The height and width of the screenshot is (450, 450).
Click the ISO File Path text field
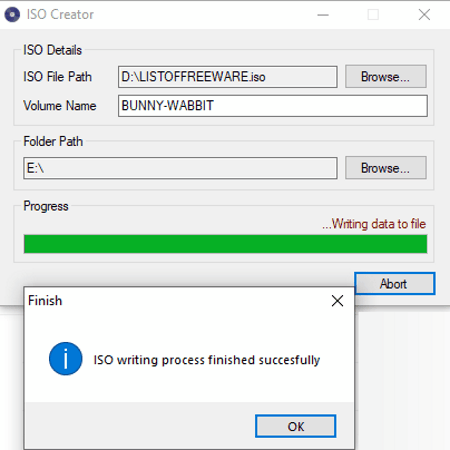(228, 77)
